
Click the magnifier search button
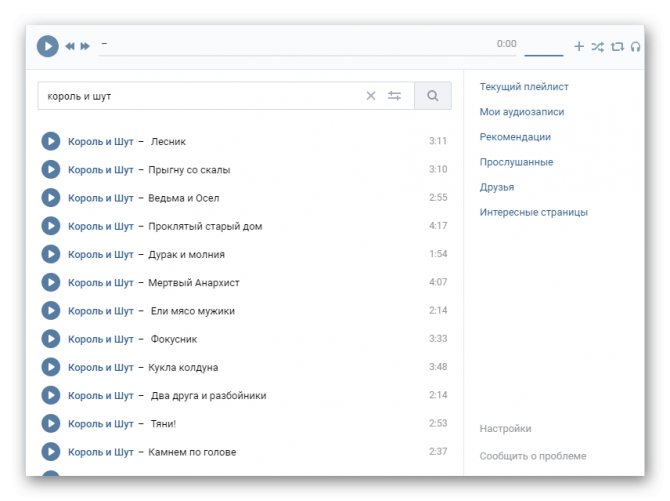[x=432, y=96]
